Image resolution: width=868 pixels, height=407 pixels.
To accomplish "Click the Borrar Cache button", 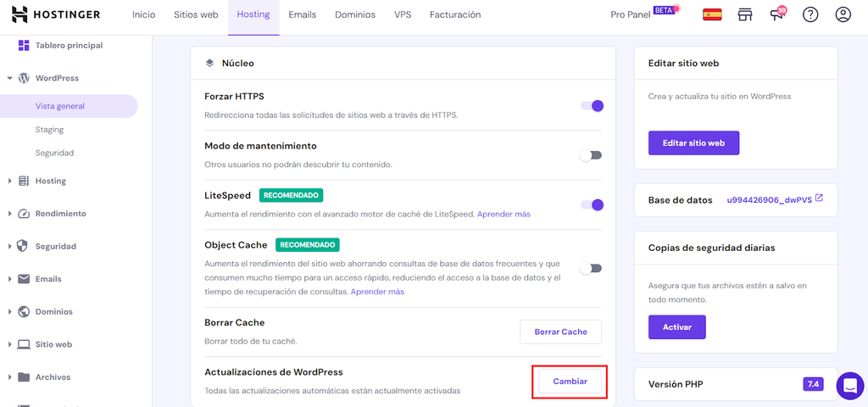I will click(x=561, y=332).
